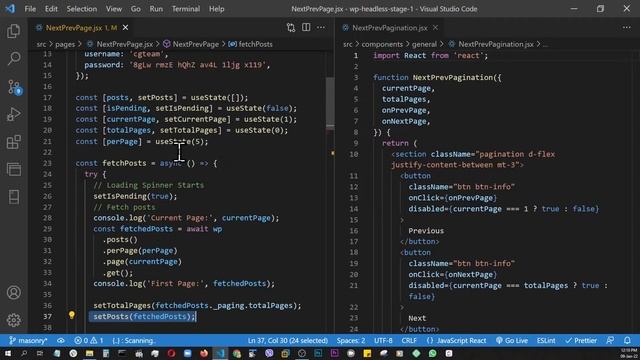This screenshot has width=640, height=360.
Task: Expand the 'general' breadcrumb in right editor
Action: [424, 44]
